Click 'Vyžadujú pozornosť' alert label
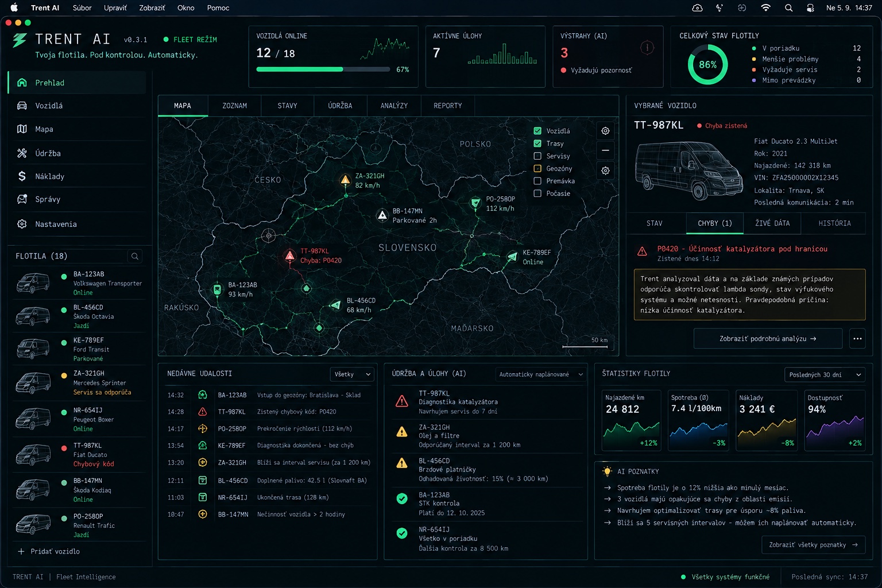Screen dimensions: 882x588 click(601, 70)
